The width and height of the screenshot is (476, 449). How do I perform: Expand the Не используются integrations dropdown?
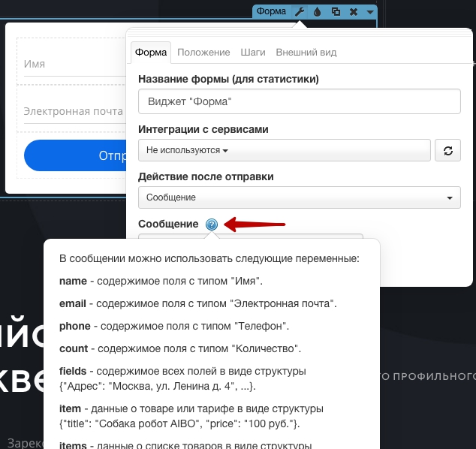(285, 150)
